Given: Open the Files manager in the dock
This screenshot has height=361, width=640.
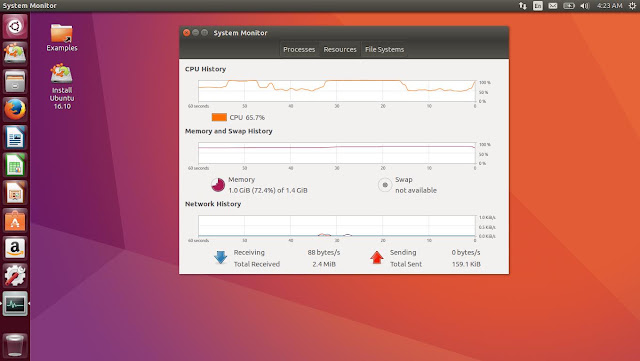Looking at the screenshot, I should click(15, 82).
